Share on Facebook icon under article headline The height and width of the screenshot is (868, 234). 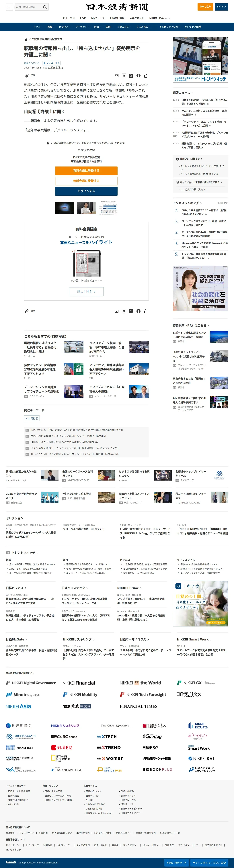[x=138, y=75]
